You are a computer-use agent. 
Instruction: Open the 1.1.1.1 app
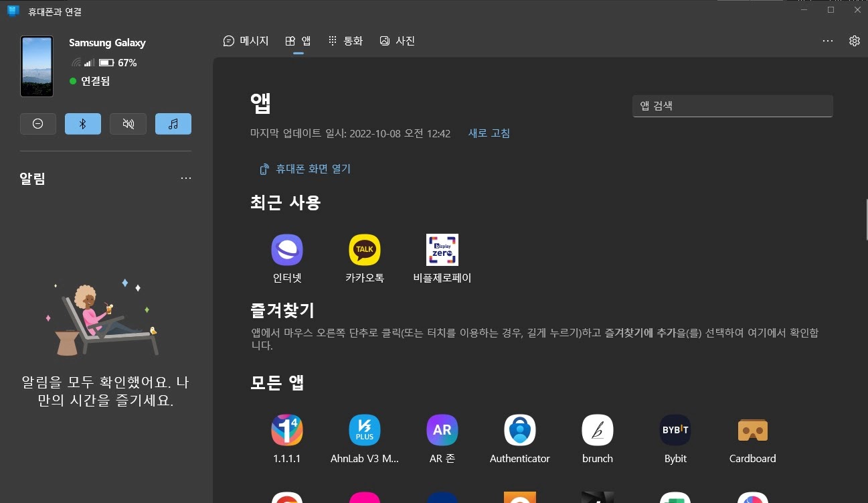(x=287, y=430)
